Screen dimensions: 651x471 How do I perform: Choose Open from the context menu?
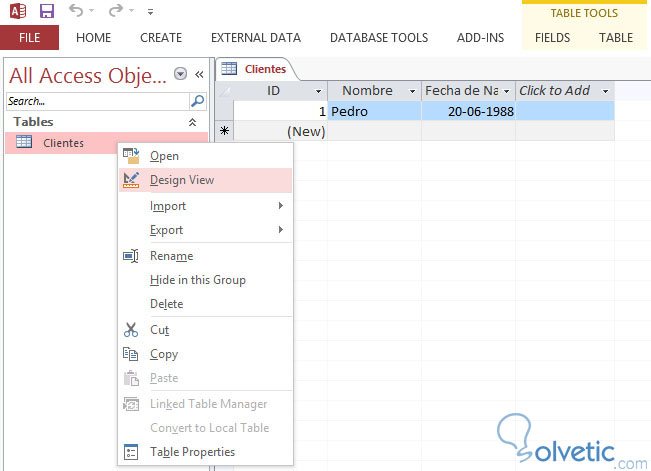tap(206, 156)
